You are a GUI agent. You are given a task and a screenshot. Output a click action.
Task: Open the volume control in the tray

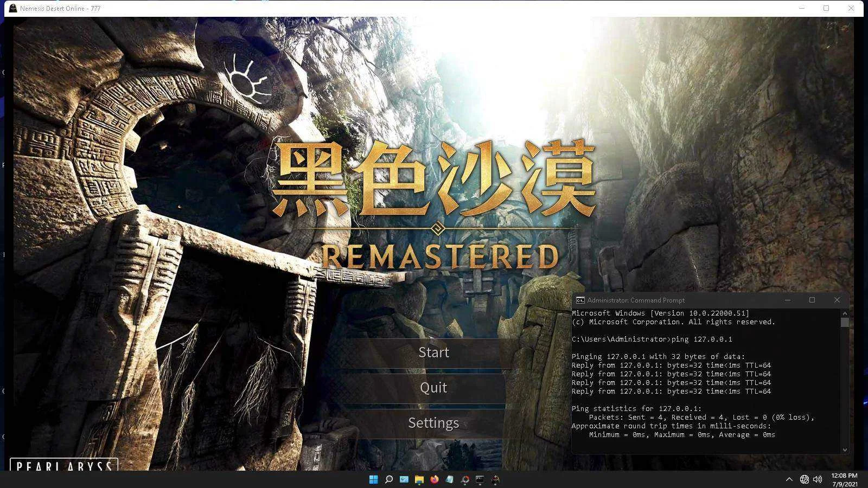click(x=818, y=479)
